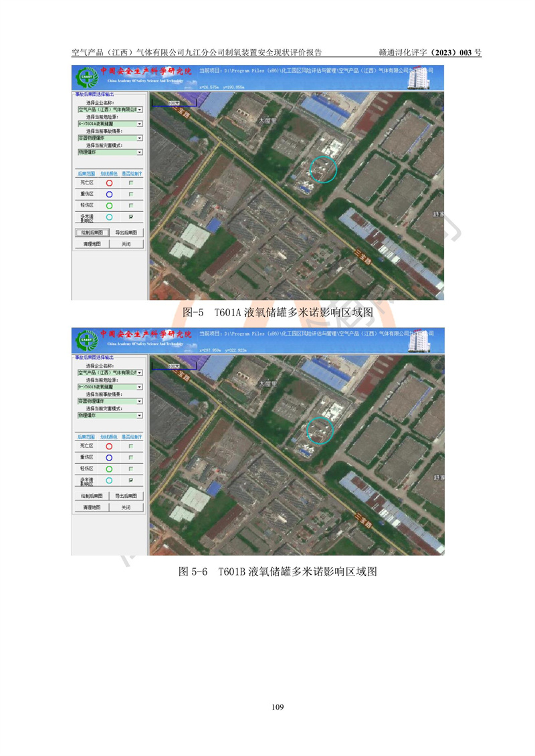
Task: Click building icon in T601B window header
Action: [419, 341]
